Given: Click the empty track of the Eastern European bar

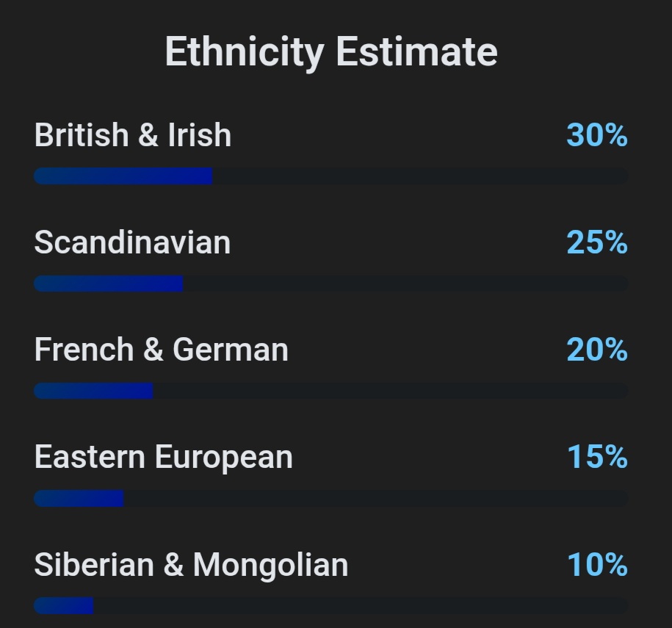Looking at the screenshot, I should click(x=375, y=499).
